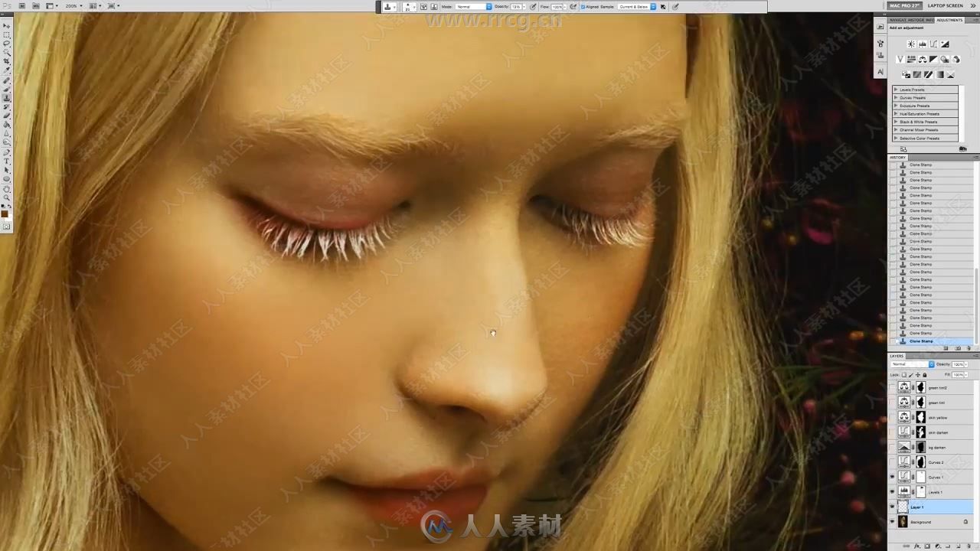Hide the Background layer
The image size is (980, 551).
[x=892, y=522]
